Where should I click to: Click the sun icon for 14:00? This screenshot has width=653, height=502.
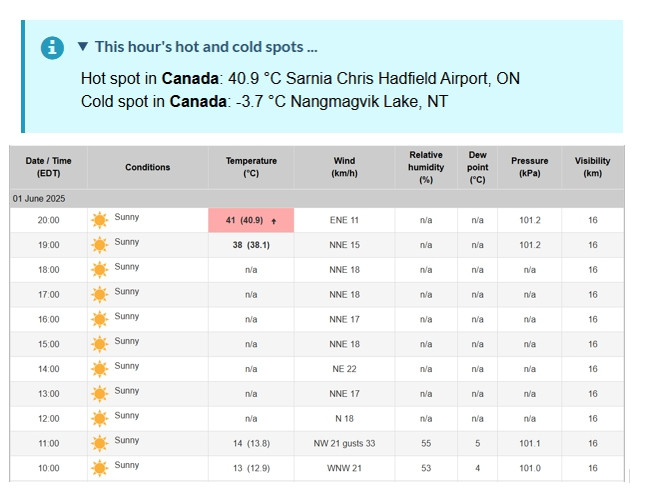100,369
